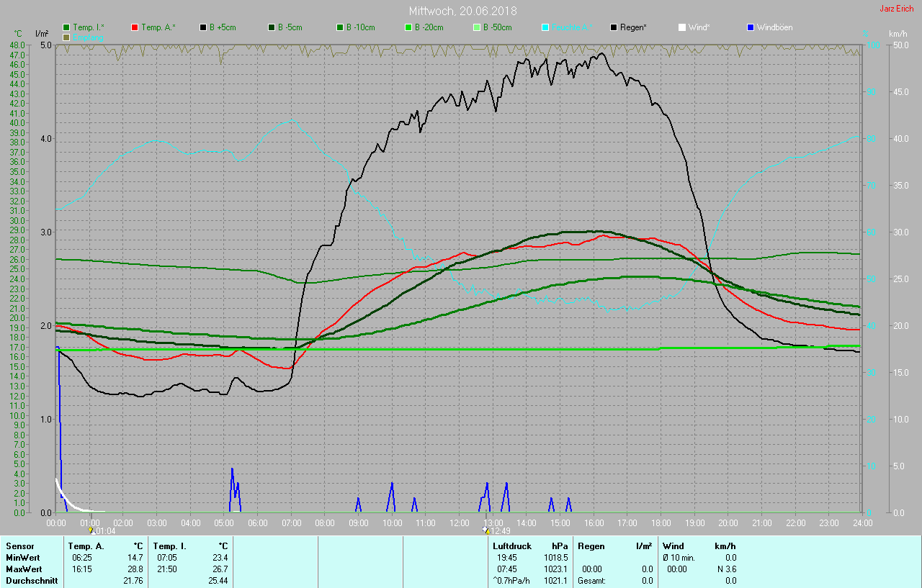
Task: Click the bright green B -20cm legend square
Action: tap(408, 27)
